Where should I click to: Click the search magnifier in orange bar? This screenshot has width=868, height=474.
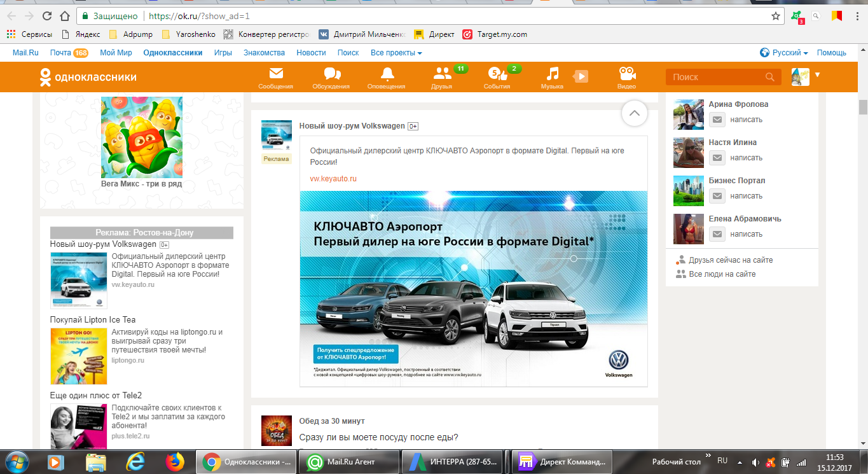769,77
